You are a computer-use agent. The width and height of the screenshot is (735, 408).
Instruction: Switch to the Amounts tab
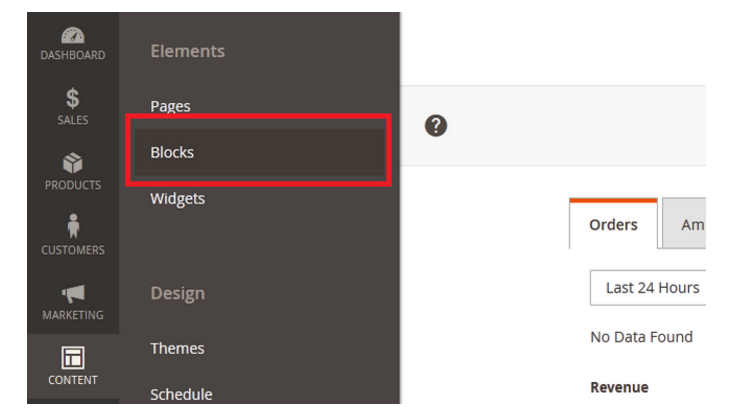tap(684, 223)
